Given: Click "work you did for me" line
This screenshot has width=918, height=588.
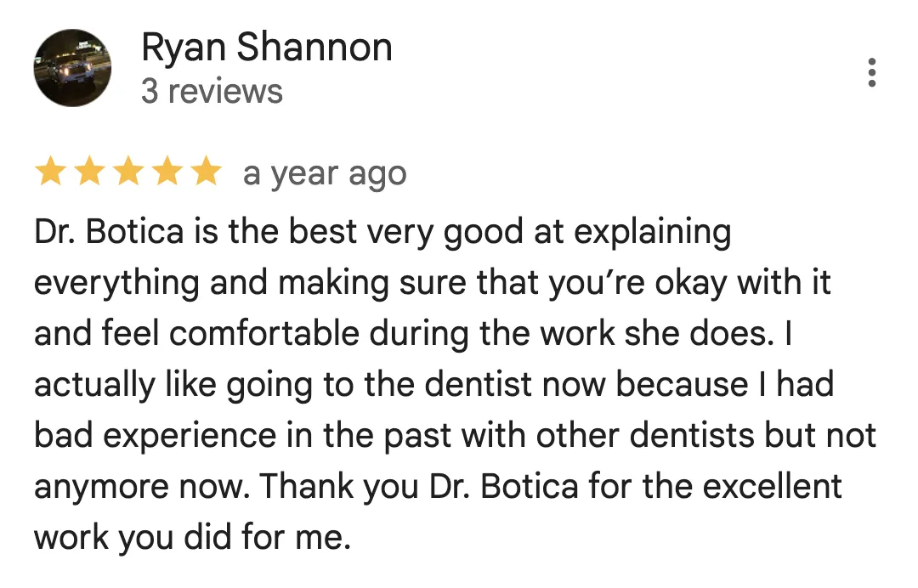Looking at the screenshot, I should point(193,539).
